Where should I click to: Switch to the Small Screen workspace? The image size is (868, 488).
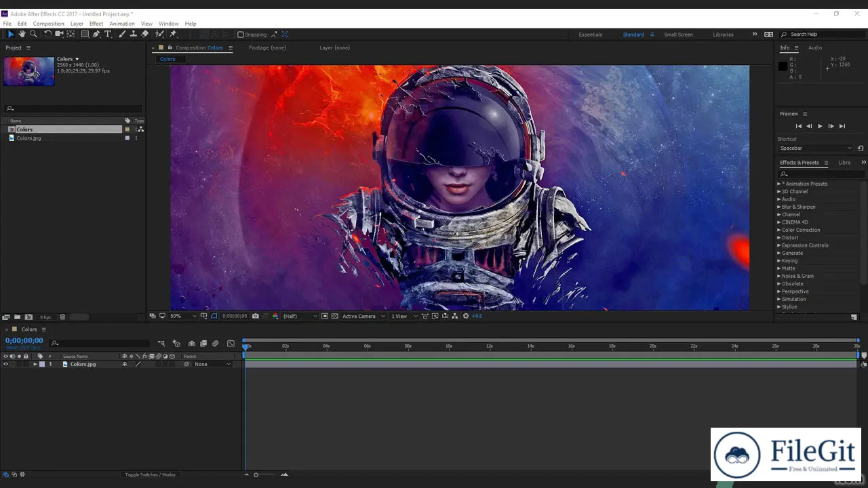(x=678, y=35)
